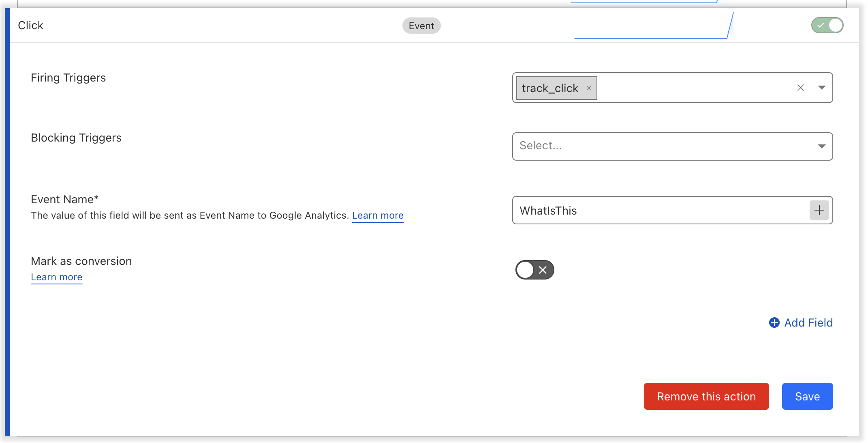Open Learn more link for Event Name

pyautogui.click(x=378, y=215)
